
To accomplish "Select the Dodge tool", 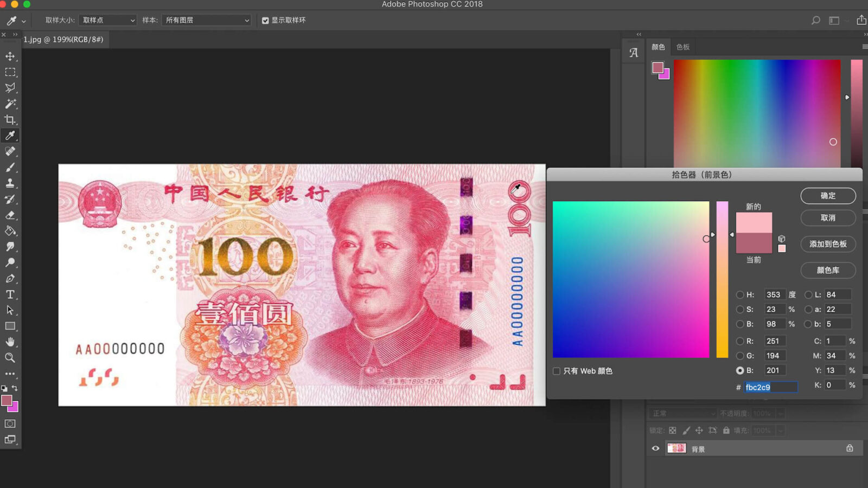I will tap(10, 263).
